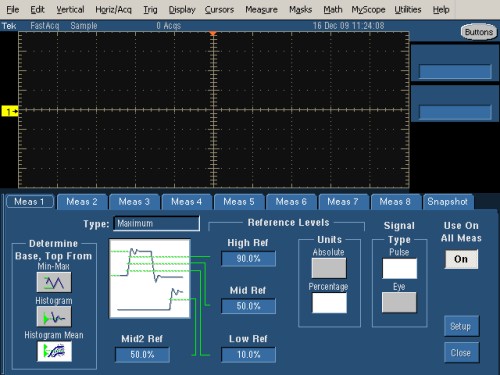Click the Mid2 Ref 50.0% field

coord(142,355)
